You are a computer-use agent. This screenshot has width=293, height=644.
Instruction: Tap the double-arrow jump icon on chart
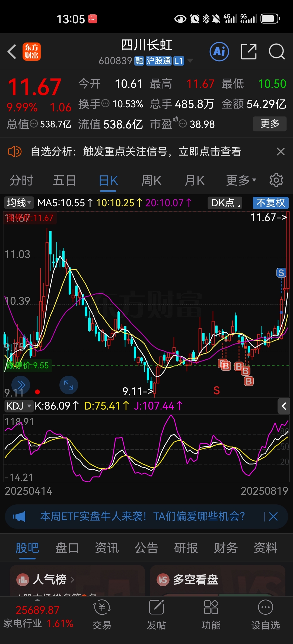tap(21, 385)
